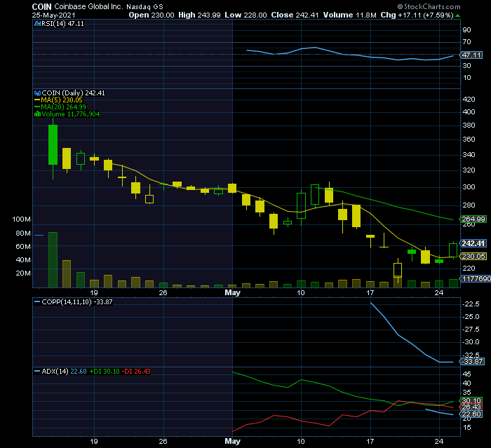The image size is (491, 448).
Task: Click the latest green candlestick at 242
Action: click(453, 250)
